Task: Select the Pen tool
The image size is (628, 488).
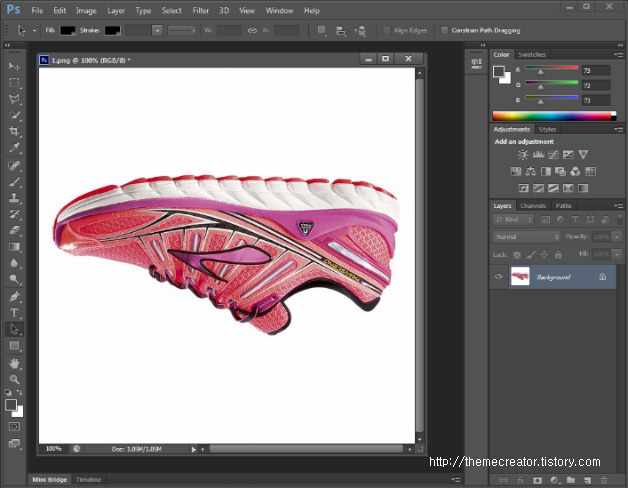Action: click(14, 297)
